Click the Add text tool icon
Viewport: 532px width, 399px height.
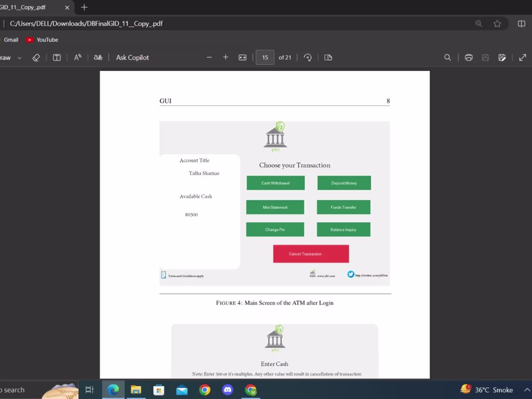pos(57,57)
